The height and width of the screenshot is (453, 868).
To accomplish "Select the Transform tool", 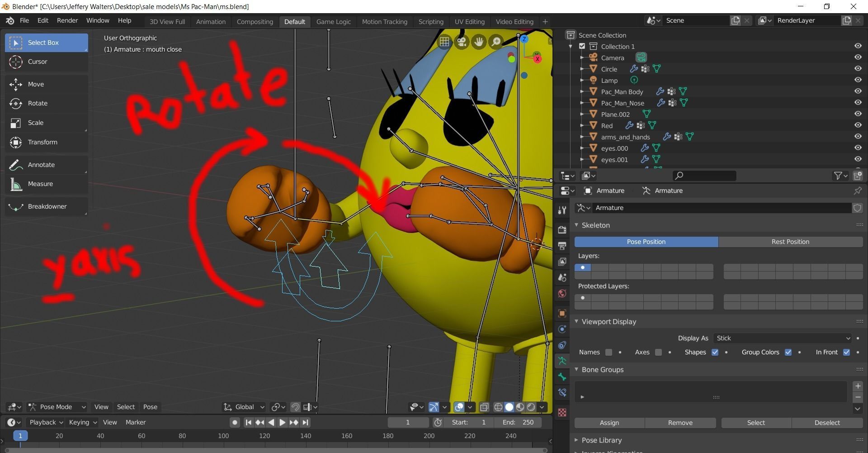I will [x=46, y=142].
